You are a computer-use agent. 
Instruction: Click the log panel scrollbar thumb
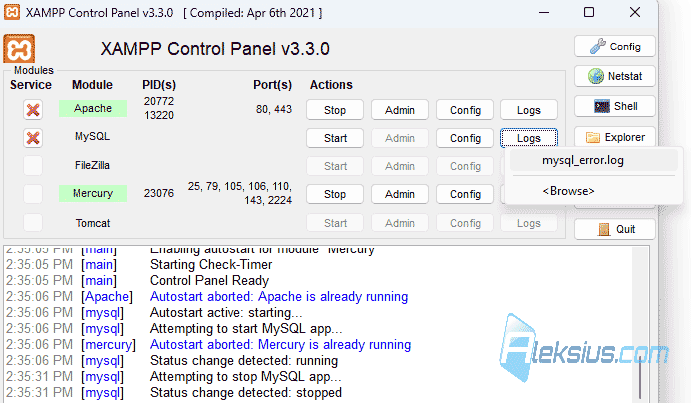pos(640,376)
